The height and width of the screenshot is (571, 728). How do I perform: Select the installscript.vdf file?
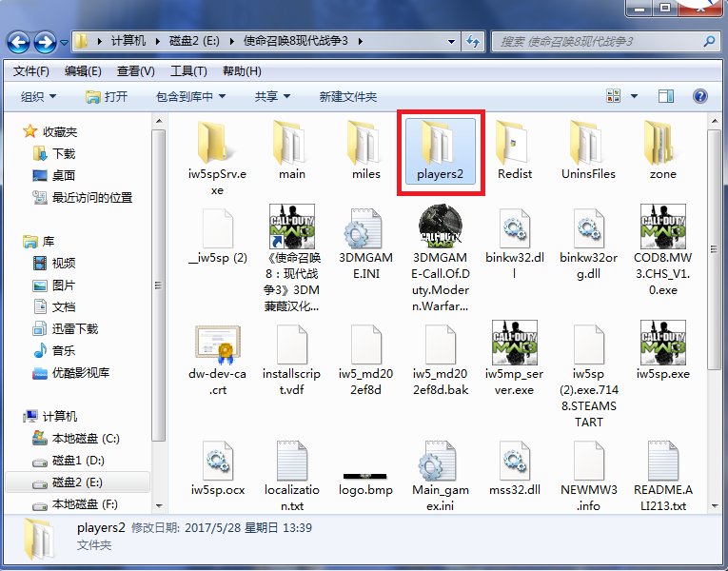pos(291,360)
